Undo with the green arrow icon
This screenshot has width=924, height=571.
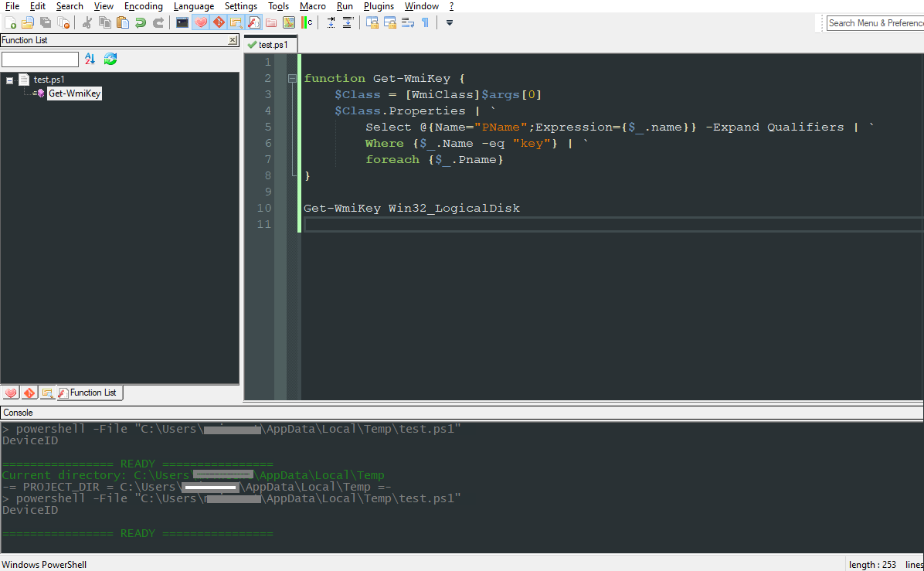tap(141, 23)
